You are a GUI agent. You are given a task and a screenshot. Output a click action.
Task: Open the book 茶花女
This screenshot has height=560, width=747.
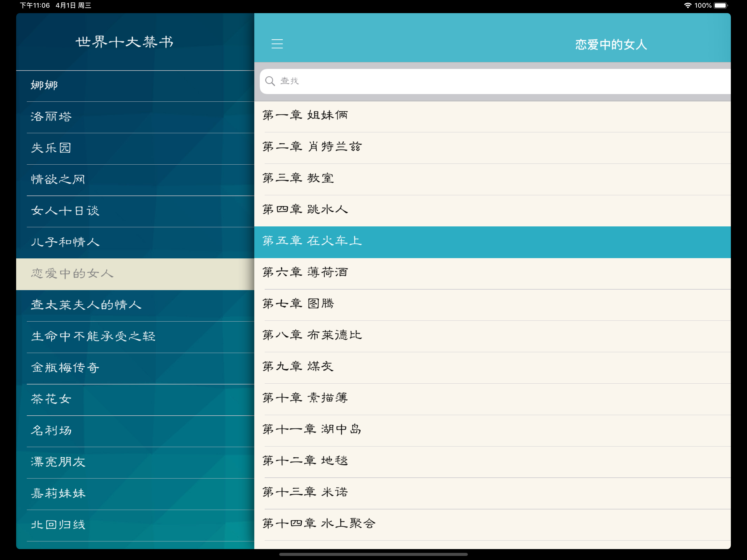[135, 400]
